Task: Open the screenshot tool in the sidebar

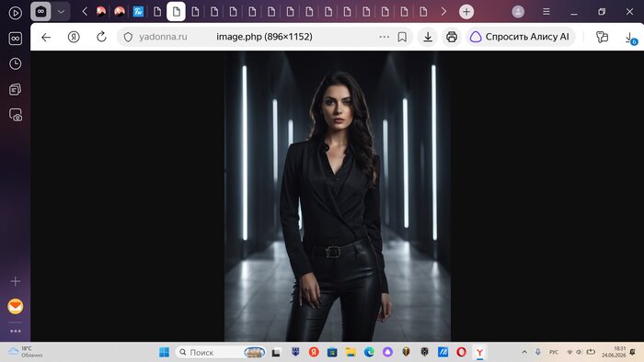Action: 16,115
